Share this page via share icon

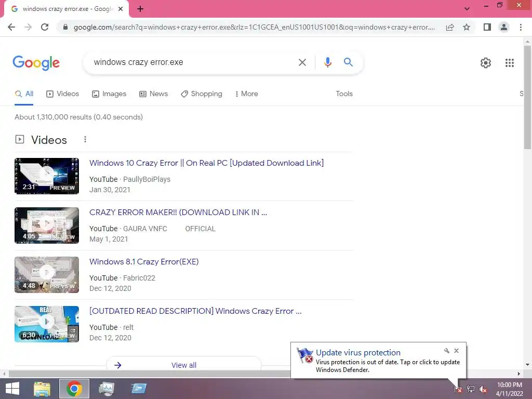[x=450, y=27]
